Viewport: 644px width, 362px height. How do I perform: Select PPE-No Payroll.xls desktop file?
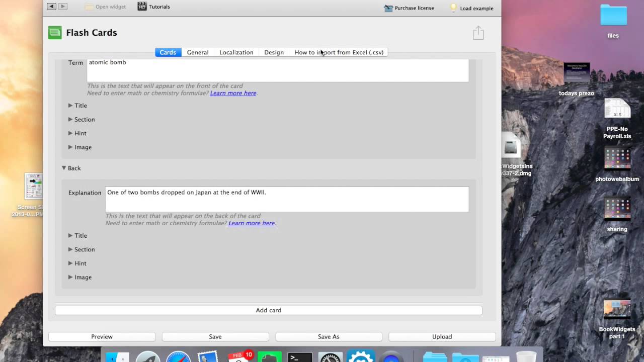coord(617,119)
